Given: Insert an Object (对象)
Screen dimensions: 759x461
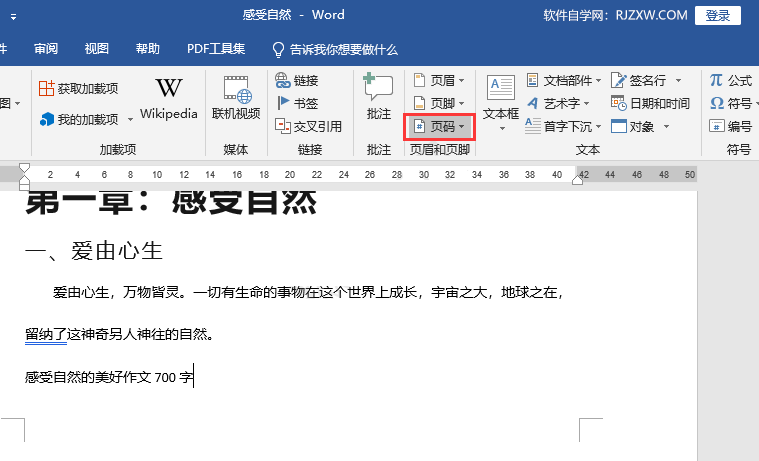Looking at the screenshot, I should click(x=640, y=126).
